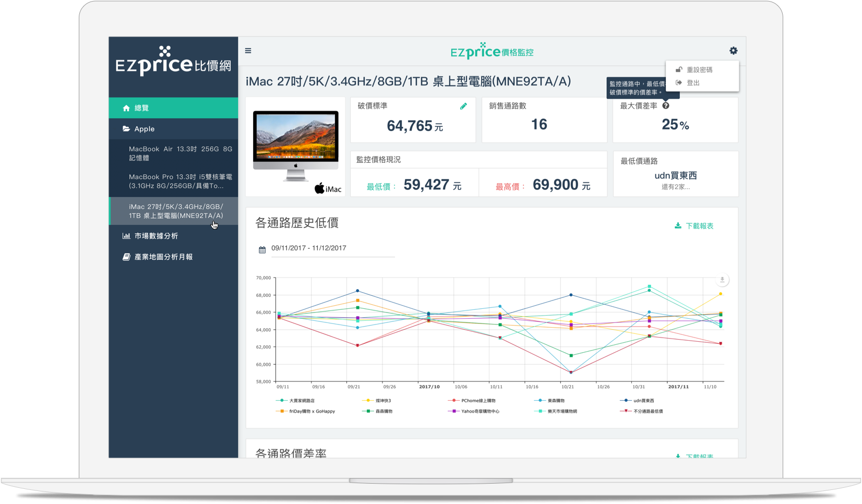Click the calendar icon beside date range
Image resolution: width=862 pixels, height=504 pixels.
[262, 250]
